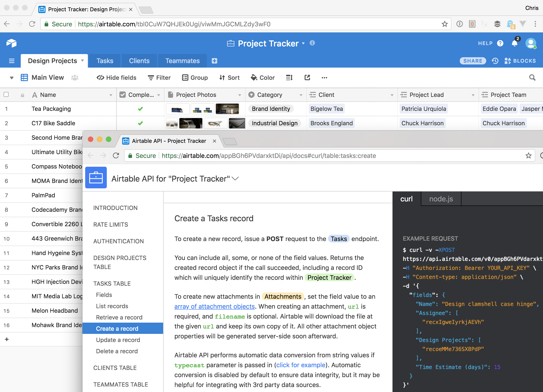Expand the Airtable API for Project Tracker chevron
This screenshot has width=543, height=392.
click(x=235, y=179)
